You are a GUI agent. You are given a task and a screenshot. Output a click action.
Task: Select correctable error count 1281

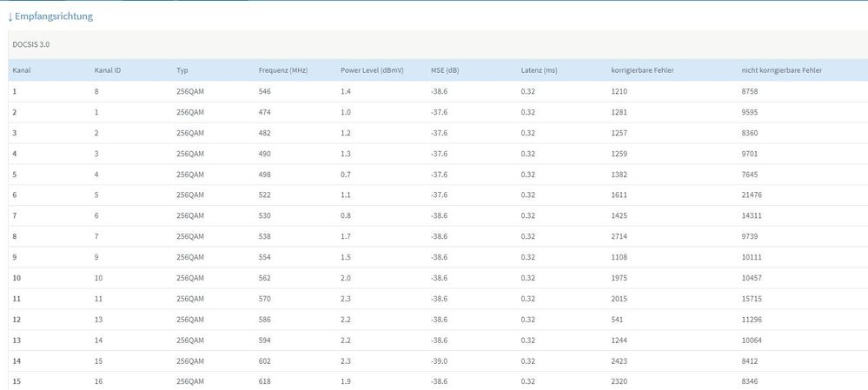[620, 112]
